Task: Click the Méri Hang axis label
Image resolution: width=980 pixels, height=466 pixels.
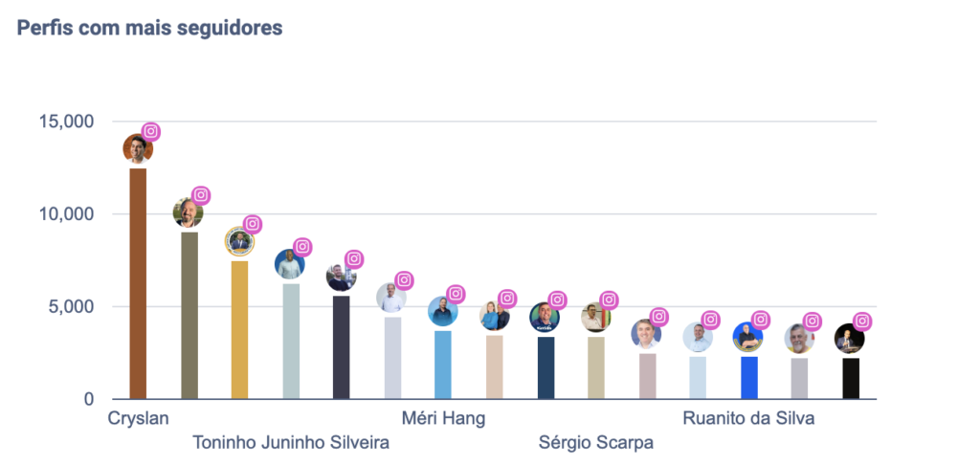Action: pyautogui.click(x=443, y=419)
